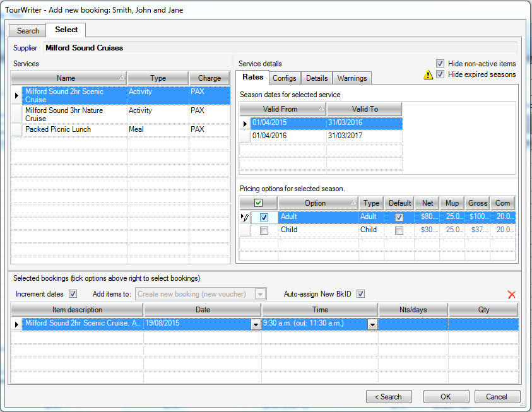
Task: Open the Configs tab
Action: point(284,78)
